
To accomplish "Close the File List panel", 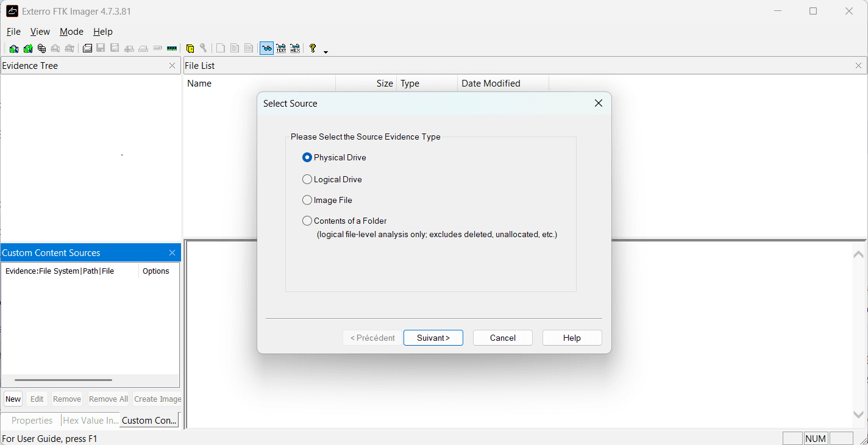I will coord(859,66).
